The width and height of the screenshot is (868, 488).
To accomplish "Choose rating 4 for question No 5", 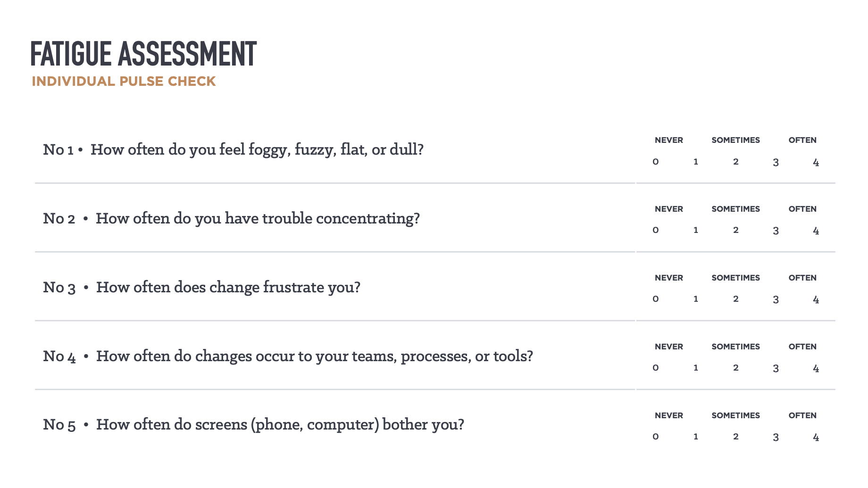I will [816, 437].
